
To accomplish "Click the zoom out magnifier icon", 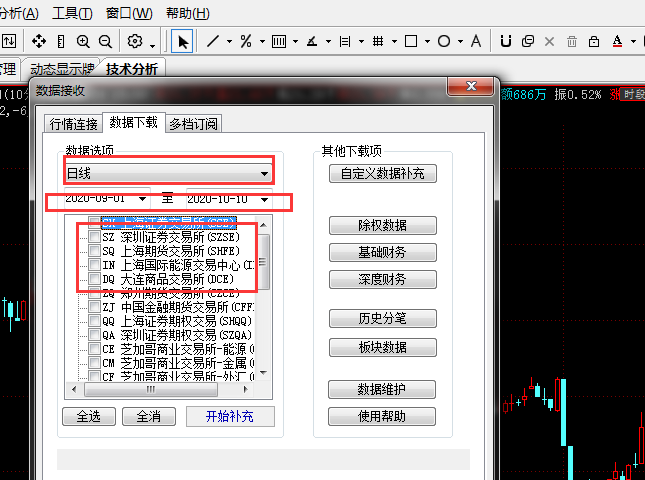I will pyautogui.click(x=104, y=41).
